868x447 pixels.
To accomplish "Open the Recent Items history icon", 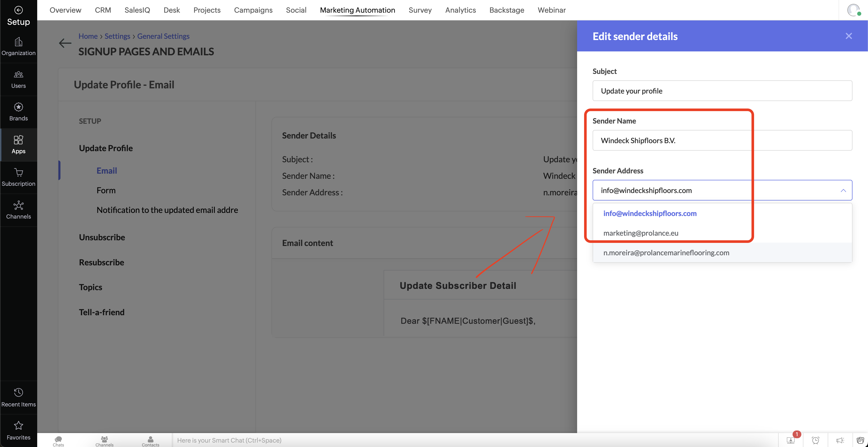I will (x=18, y=392).
